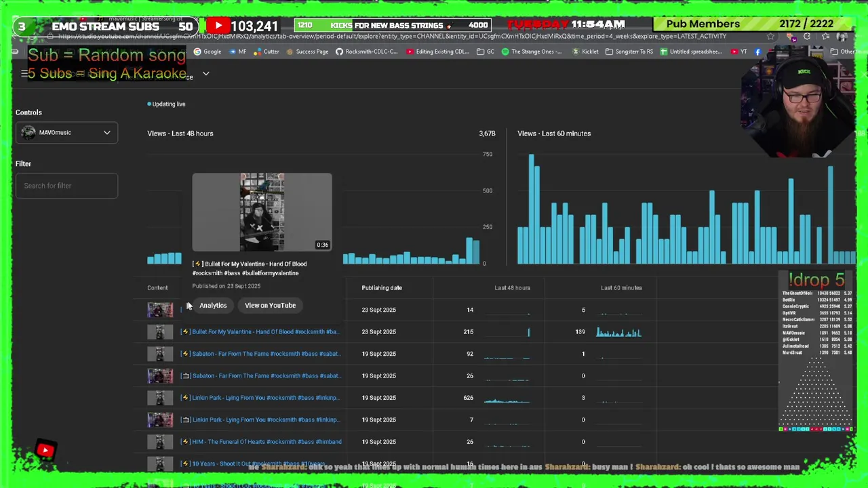Open Linkin Park Lying From You row with 7 views
The height and width of the screenshot is (488, 868).
click(x=260, y=420)
